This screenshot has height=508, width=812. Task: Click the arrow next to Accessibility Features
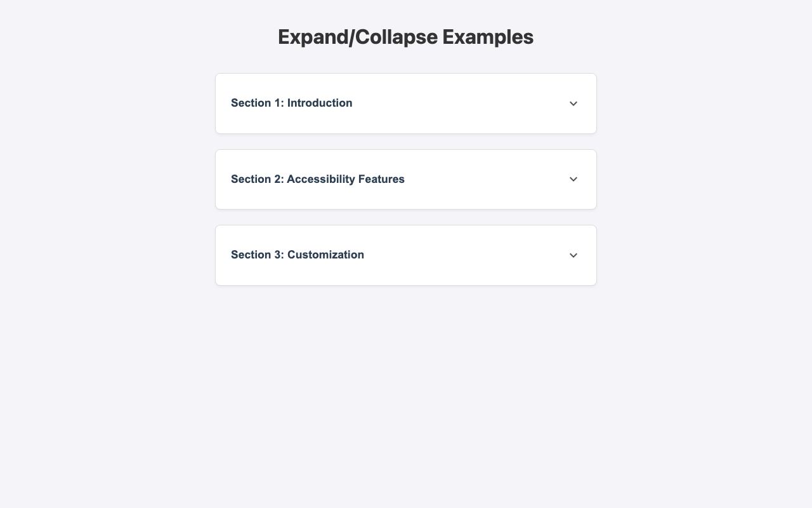pos(573,179)
